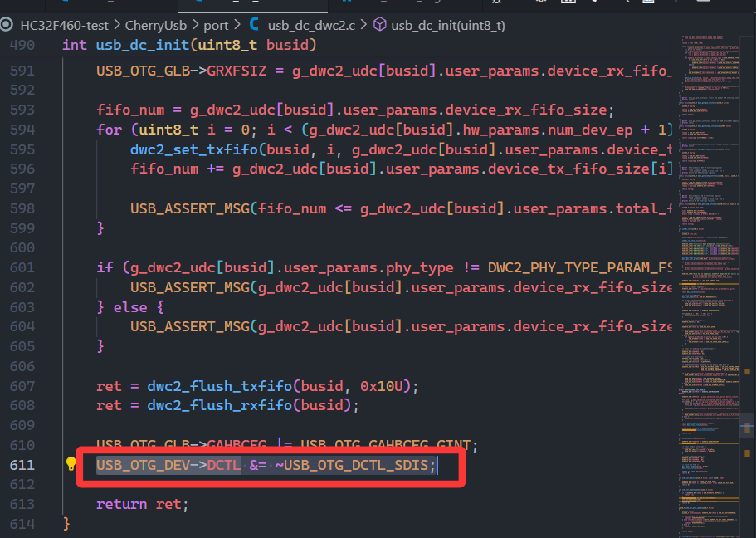Click line number 611 in gutter

coord(22,465)
